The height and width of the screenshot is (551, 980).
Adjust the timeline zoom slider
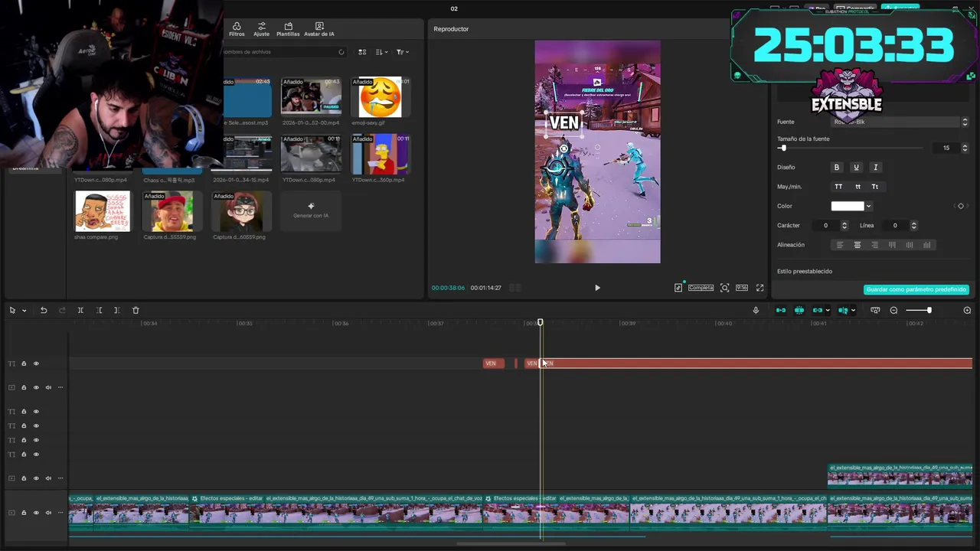pos(919,311)
